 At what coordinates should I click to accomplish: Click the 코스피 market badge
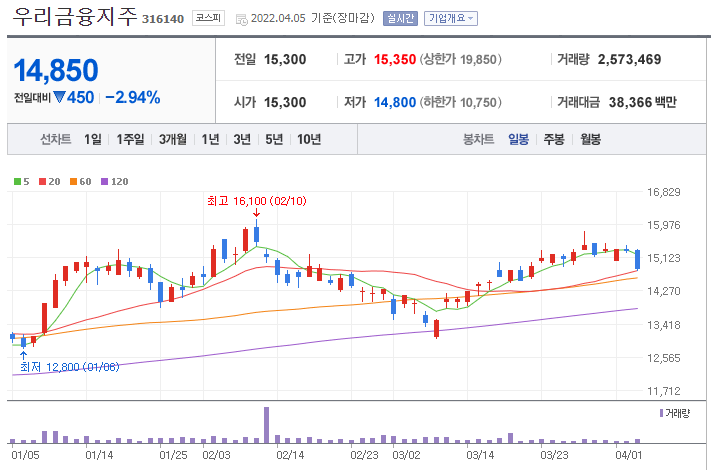[x=208, y=18]
